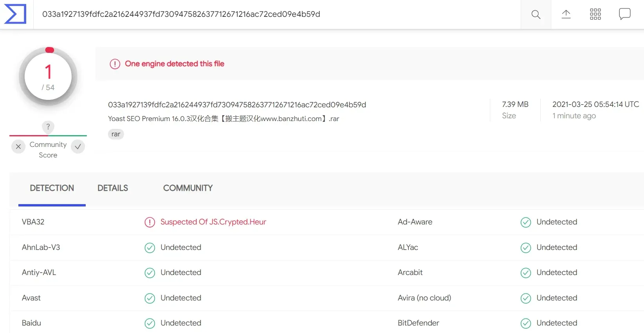Open the COMMUNITY tab

point(188,188)
